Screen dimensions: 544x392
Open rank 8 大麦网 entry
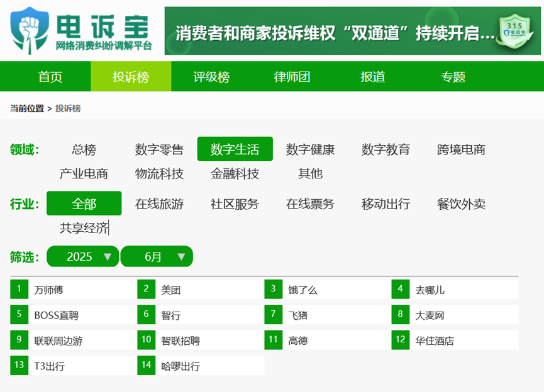(455, 315)
